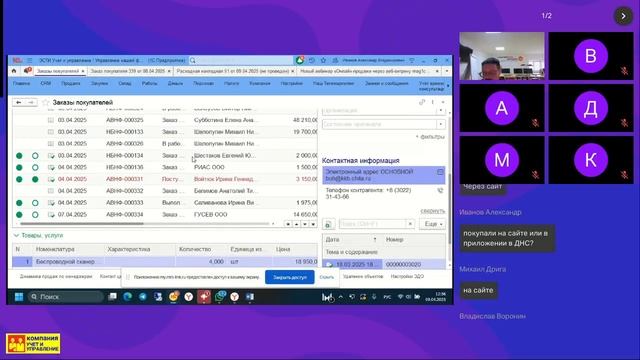Open Task View on Windows taskbar

(113, 297)
